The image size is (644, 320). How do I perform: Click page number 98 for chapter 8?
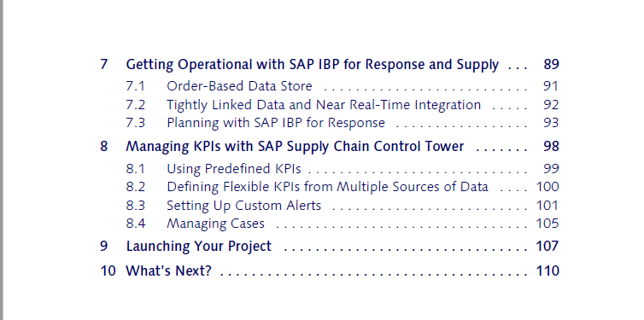click(551, 147)
